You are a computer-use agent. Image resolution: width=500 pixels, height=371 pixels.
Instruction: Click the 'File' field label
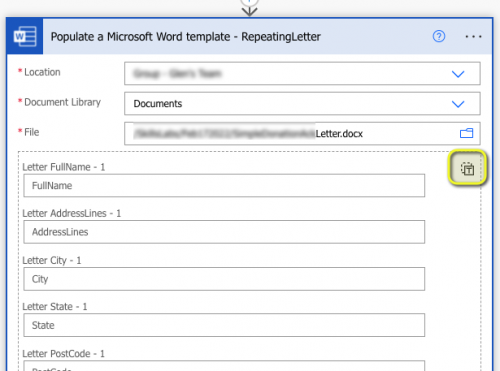tap(32, 132)
